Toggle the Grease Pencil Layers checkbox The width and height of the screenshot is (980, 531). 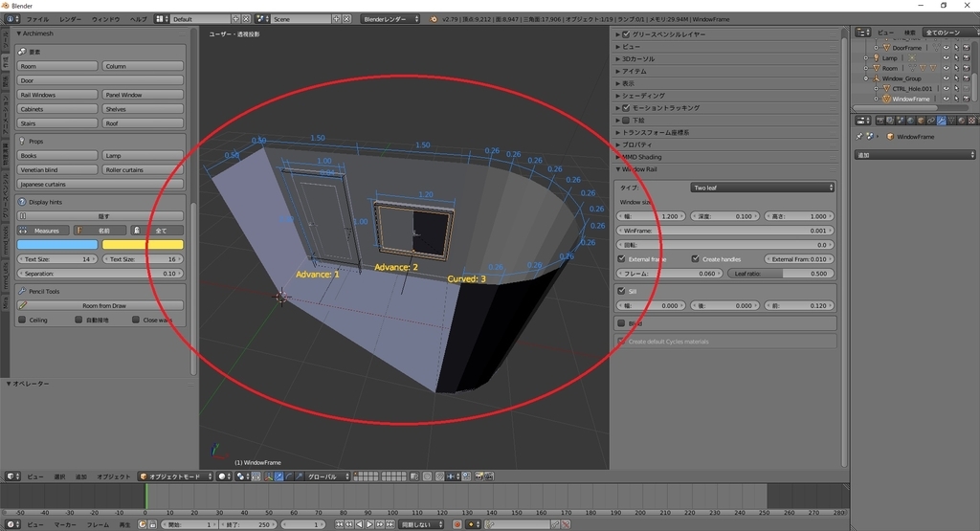[626, 34]
